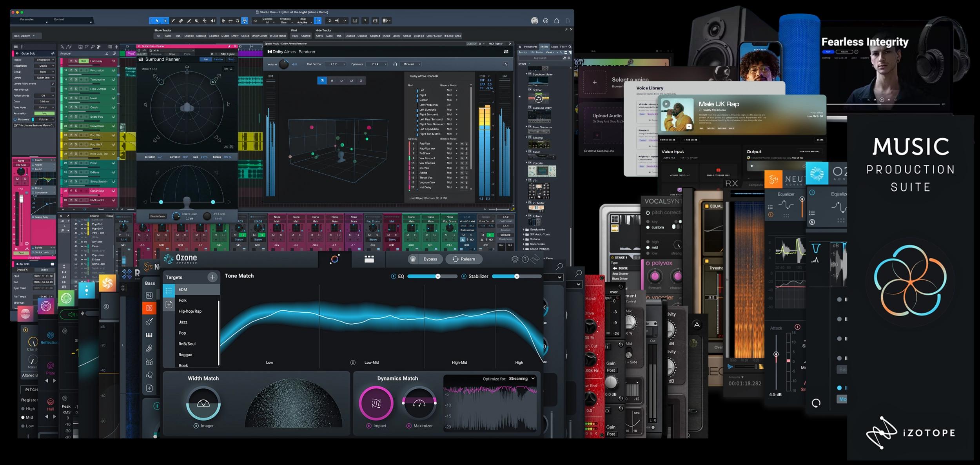Click Snap button in Surround Panner
The image size is (980, 465).
click(x=231, y=59)
